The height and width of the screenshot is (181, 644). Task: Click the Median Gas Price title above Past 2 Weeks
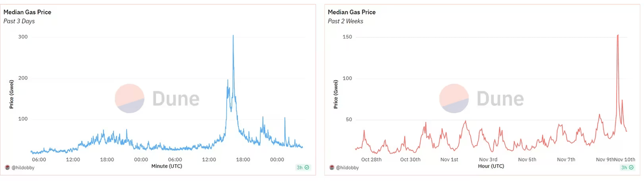[x=352, y=12]
